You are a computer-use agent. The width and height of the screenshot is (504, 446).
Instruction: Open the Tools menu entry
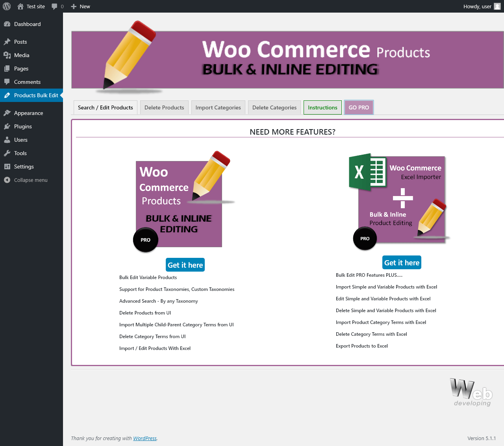pyautogui.click(x=31, y=153)
